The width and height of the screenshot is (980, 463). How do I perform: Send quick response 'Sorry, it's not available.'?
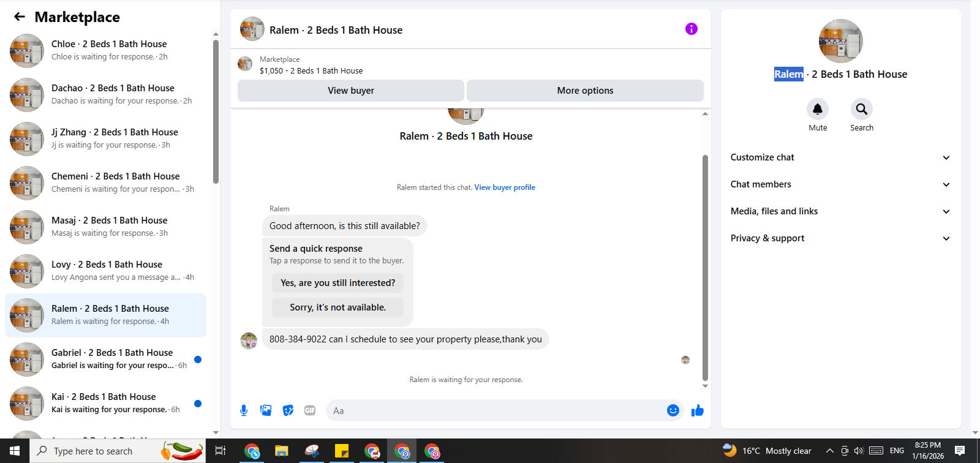337,307
